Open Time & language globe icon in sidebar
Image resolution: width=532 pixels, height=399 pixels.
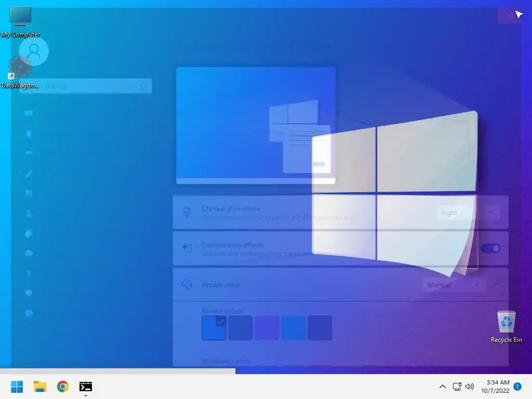click(x=29, y=233)
